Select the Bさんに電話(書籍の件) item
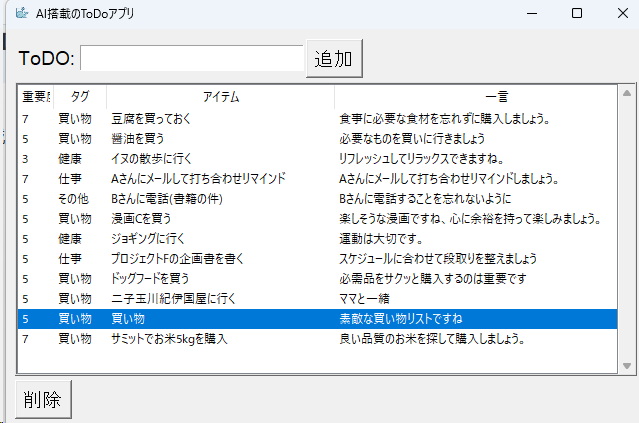639x423 pixels. (x=166, y=199)
